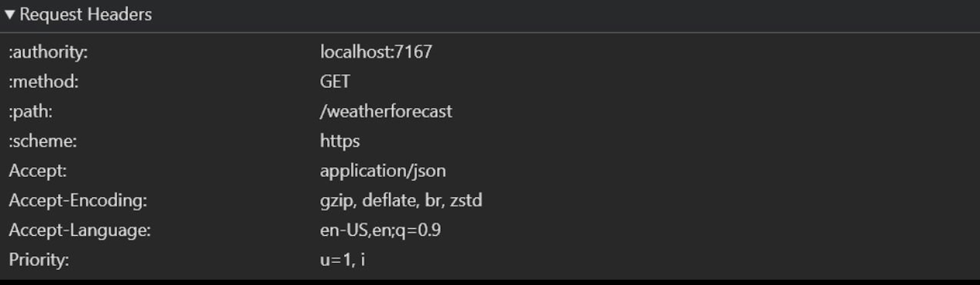The width and height of the screenshot is (980, 285).
Task: Click the en-US,en;q=0.9 value
Action: [x=381, y=230]
